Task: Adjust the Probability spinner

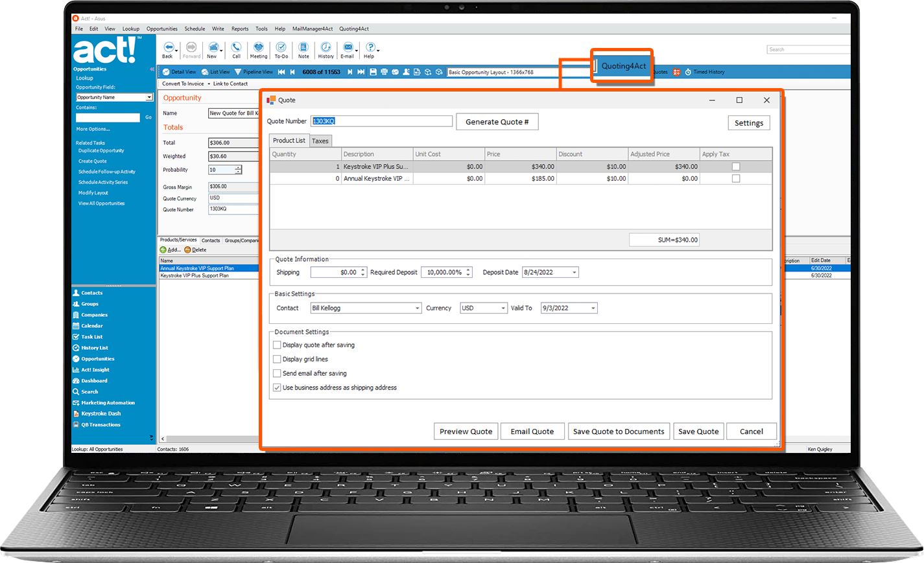Action: point(238,170)
